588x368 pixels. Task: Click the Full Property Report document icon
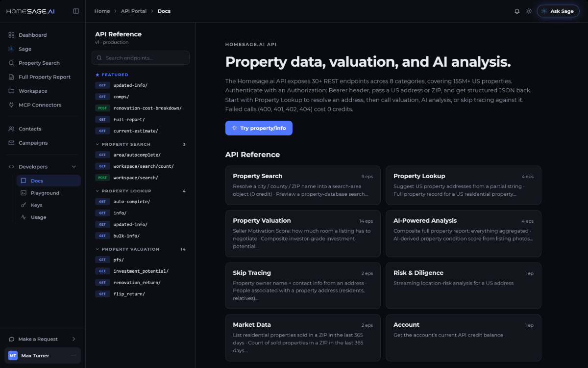tap(11, 77)
